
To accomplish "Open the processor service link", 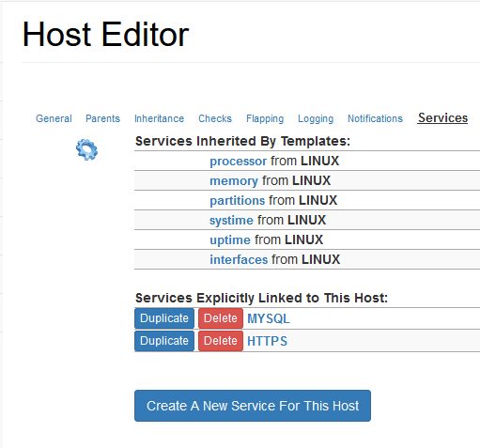I will (x=238, y=161).
